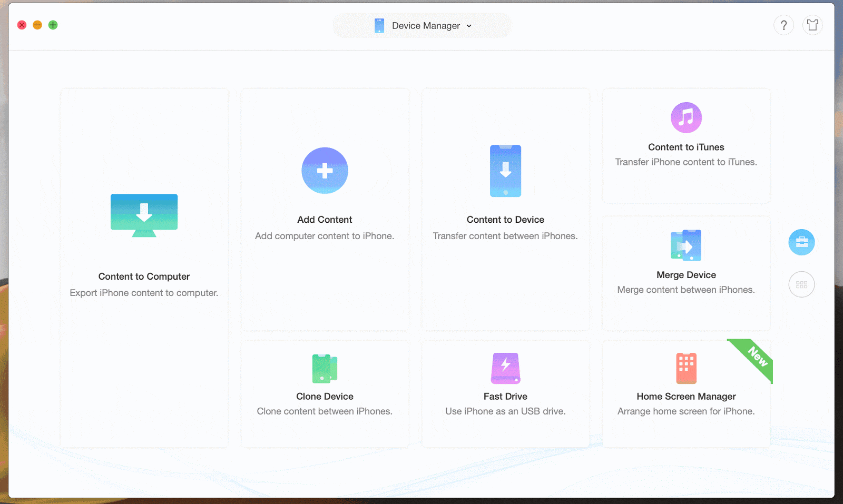Click the Clone Device green phones icon
The height and width of the screenshot is (504, 843).
pos(325,369)
